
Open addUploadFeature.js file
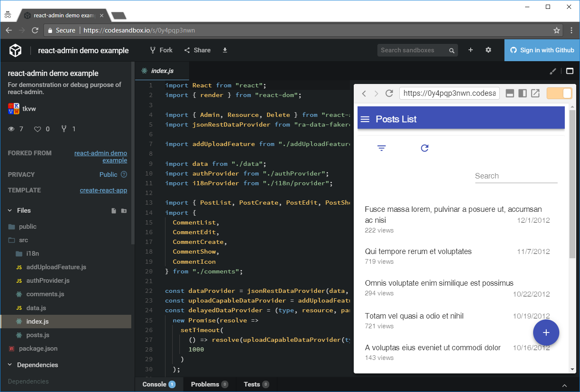click(x=66, y=267)
